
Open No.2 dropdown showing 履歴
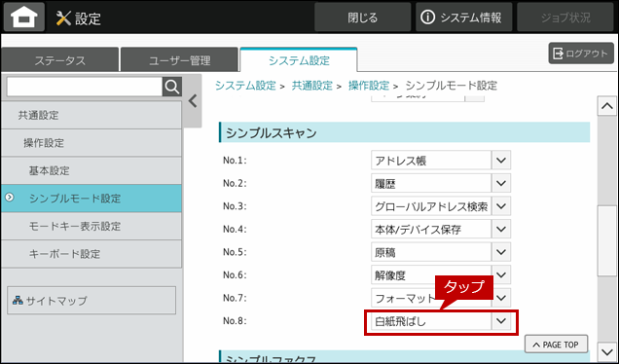pyautogui.click(x=441, y=183)
